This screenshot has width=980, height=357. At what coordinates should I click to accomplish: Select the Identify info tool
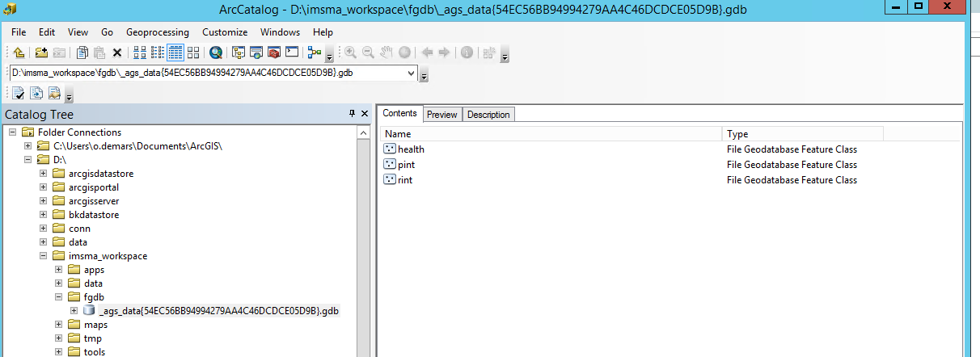(467, 52)
